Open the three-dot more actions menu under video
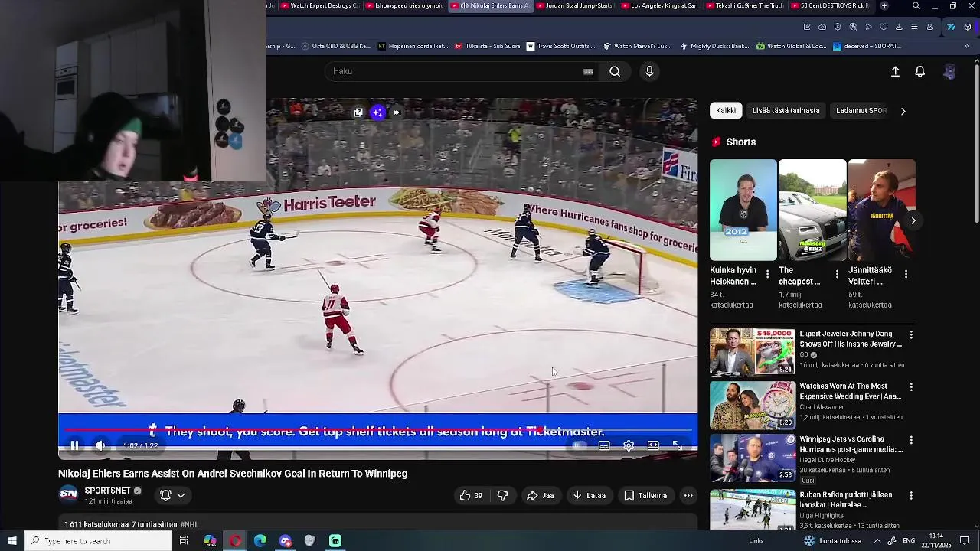Image resolution: width=980 pixels, height=551 pixels. [688, 496]
